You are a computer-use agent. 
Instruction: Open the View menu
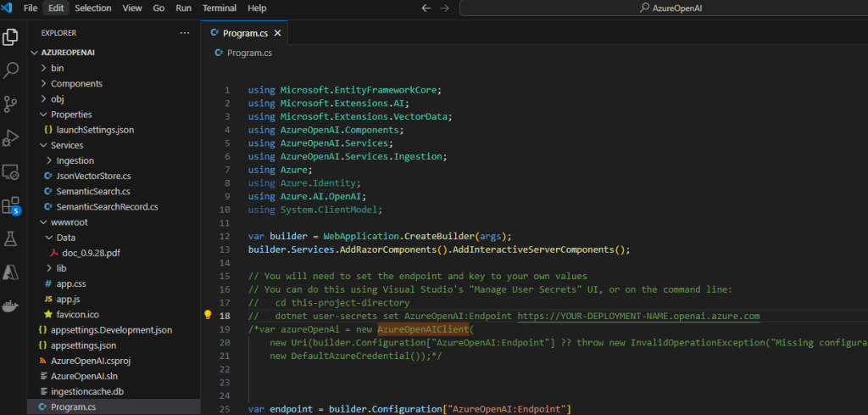tap(131, 8)
